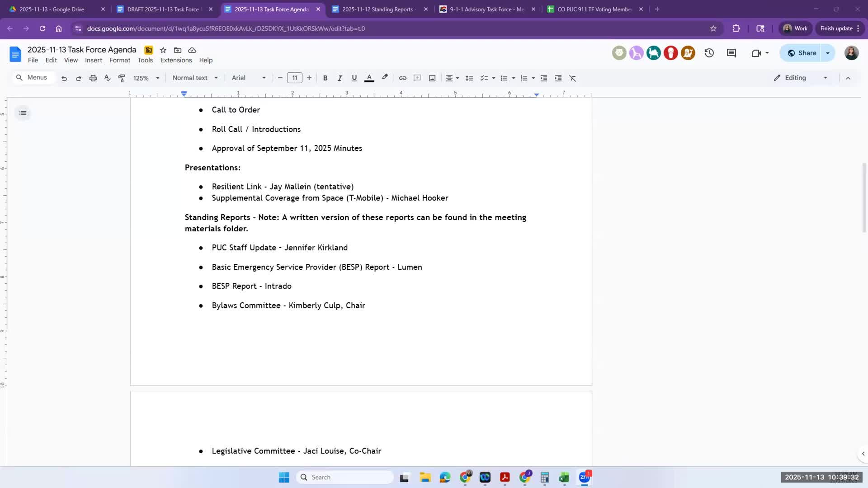Open the text color picker
The height and width of the screenshot is (488, 868).
pos(369,78)
